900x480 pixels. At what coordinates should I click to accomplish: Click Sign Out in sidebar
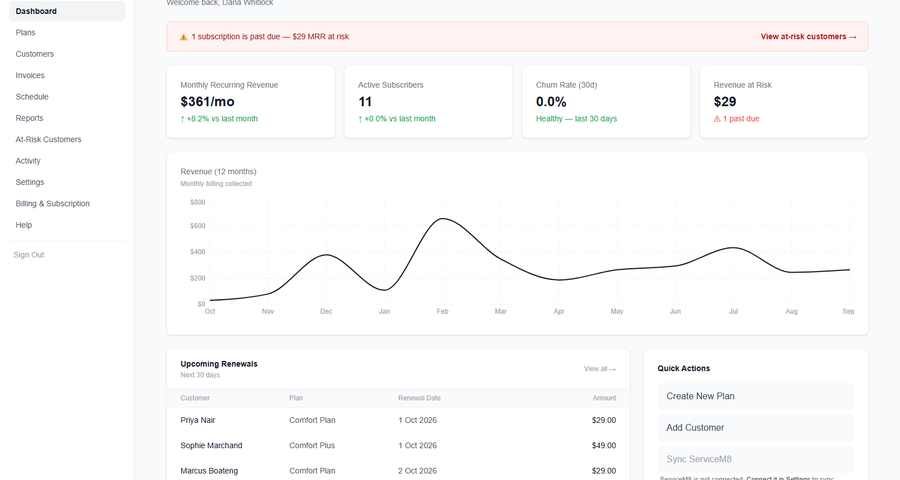(x=29, y=255)
